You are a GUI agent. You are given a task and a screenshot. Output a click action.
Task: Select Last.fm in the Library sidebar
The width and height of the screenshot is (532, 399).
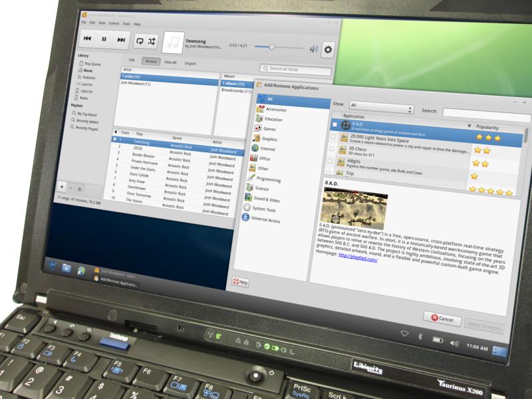click(x=84, y=84)
